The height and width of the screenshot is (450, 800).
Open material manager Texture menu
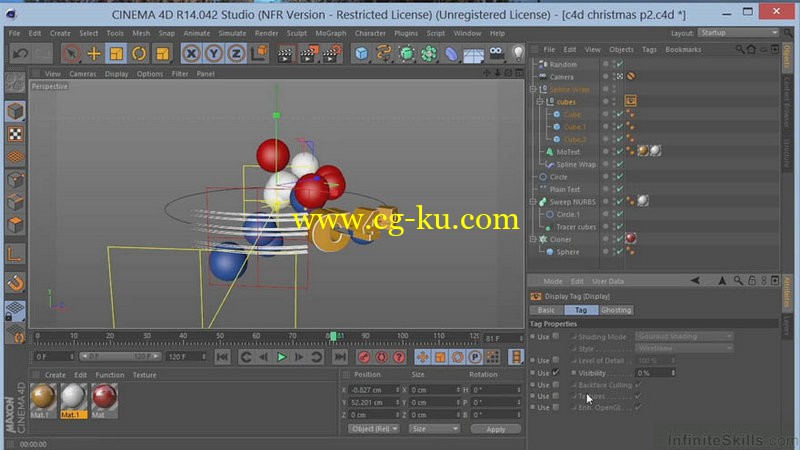pos(144,375)
